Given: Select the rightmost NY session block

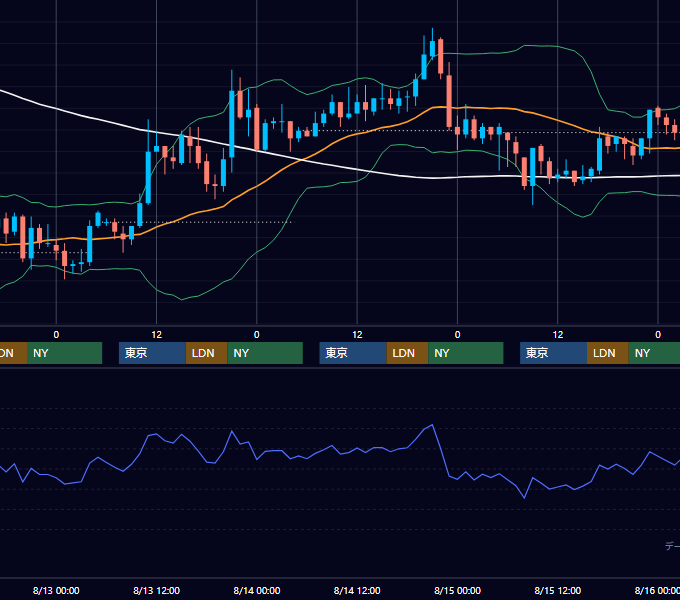Looking at the screenshot, I should pos(654,353).
